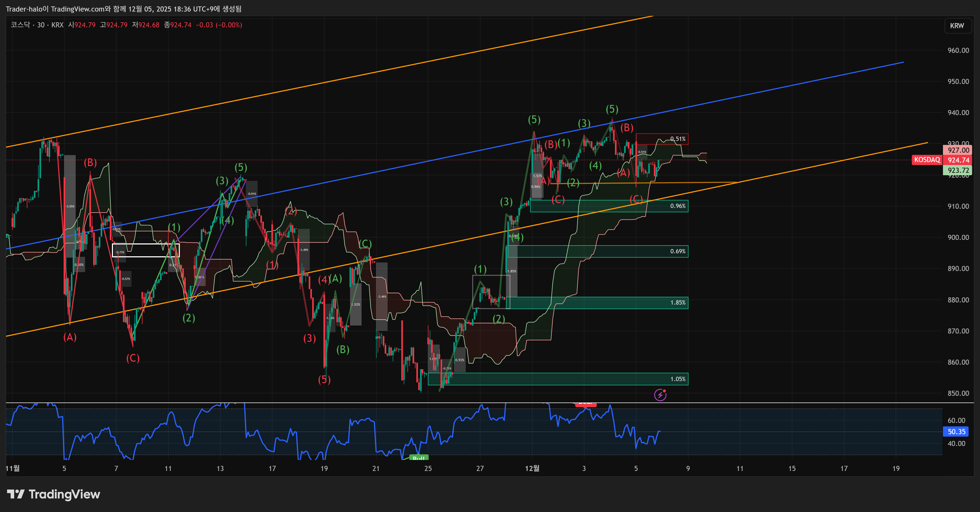Click the 12월 date axis label

click(x=532, y=468)
